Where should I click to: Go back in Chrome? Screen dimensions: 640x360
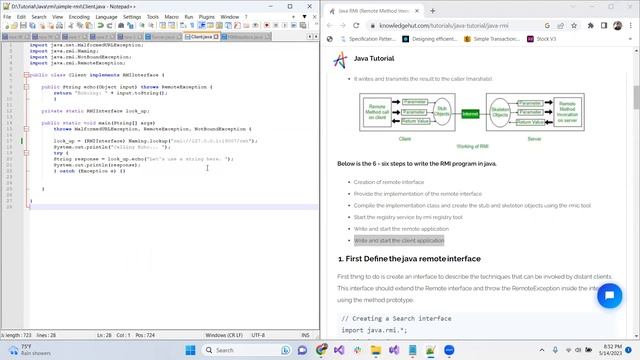[x=330, y=25]
